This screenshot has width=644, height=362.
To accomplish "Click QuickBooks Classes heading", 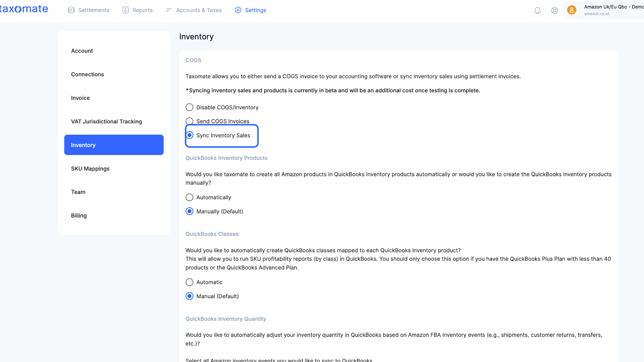I will (212, 234).
